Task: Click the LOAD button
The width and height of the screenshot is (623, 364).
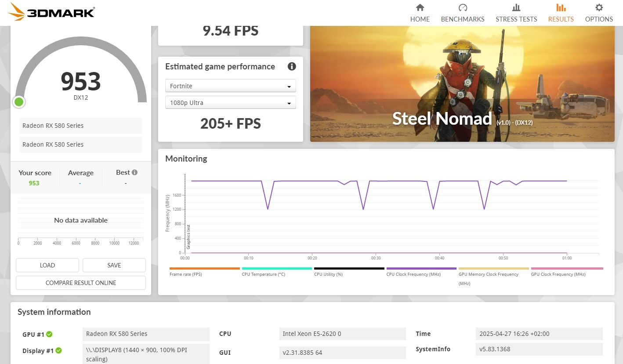Action: tap(47, 265)
